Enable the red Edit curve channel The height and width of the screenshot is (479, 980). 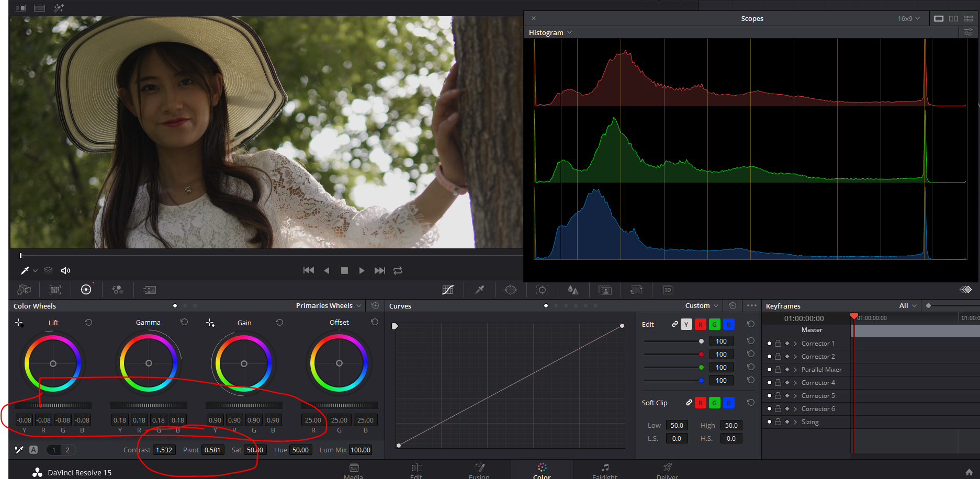click(x=700, y=324)
